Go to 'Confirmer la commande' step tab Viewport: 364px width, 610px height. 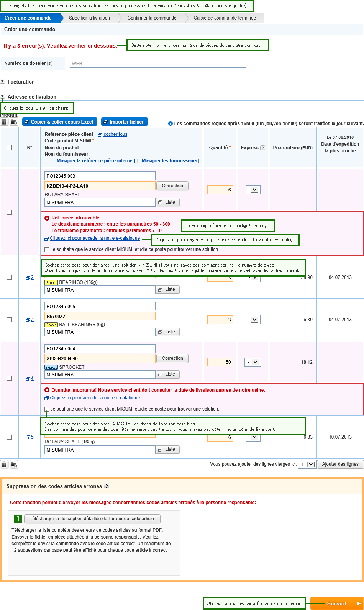[152, 18]
